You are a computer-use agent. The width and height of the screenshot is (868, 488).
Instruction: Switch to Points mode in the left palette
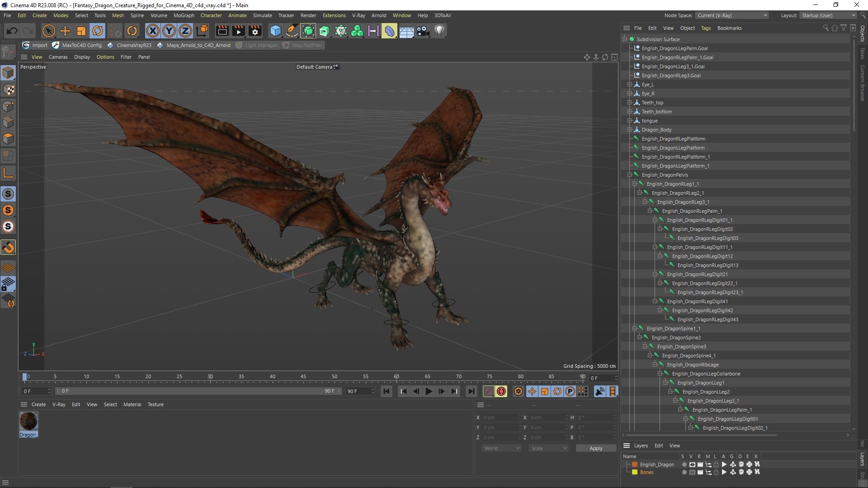(8, 106)
